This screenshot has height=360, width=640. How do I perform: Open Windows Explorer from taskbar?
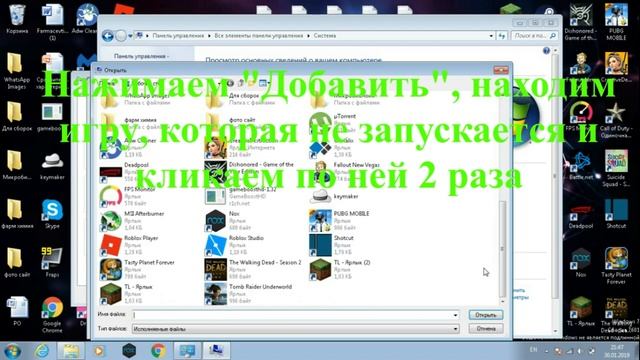point(71,351)
